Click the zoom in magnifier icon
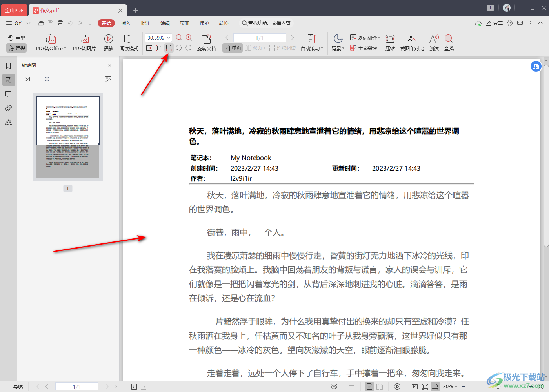Image resolution: width=549 pixels, height=392 pixels. [189, 38]
